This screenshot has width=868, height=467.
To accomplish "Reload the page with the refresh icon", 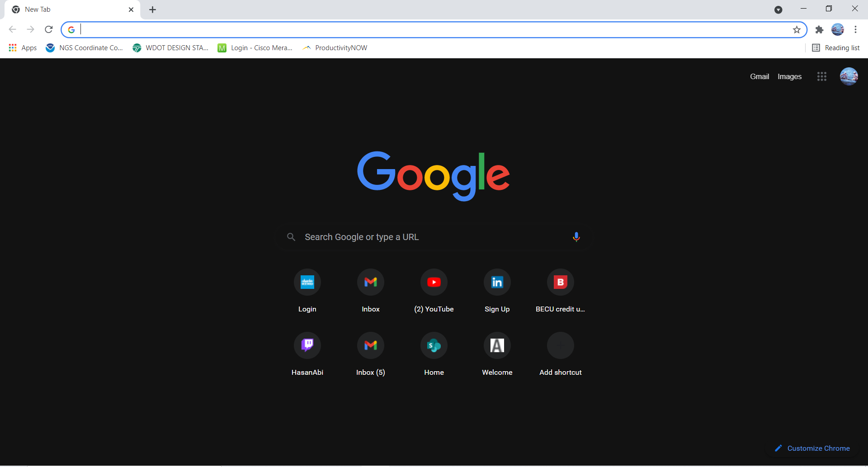I will point(49,30).
